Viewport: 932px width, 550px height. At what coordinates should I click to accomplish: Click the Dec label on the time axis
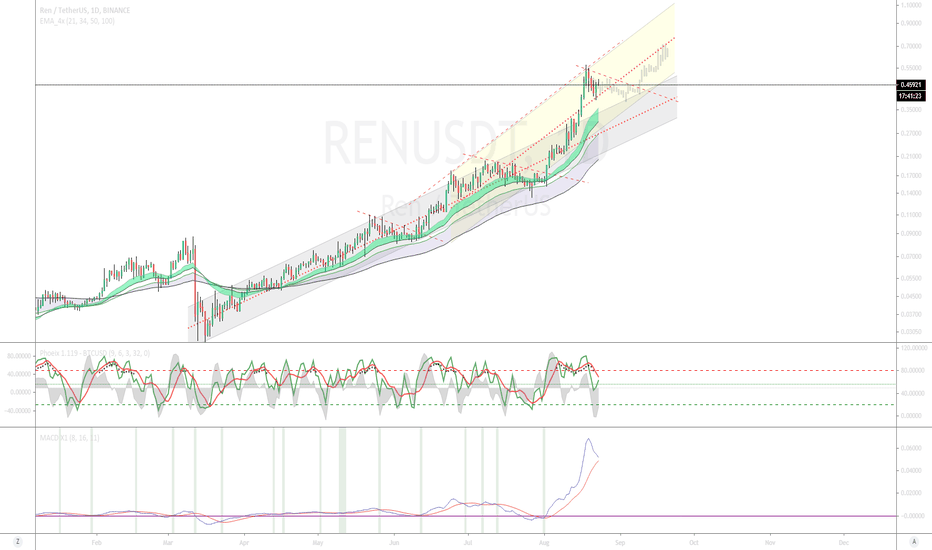pos(843,542)
